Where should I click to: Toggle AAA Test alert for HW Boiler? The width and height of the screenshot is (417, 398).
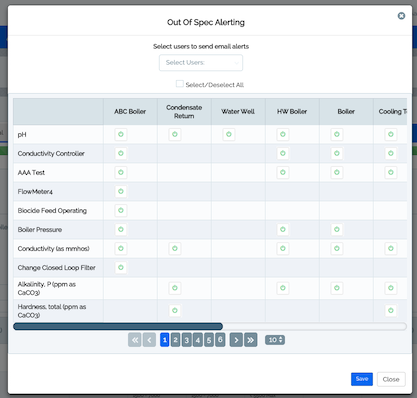[x=283, y=172]
